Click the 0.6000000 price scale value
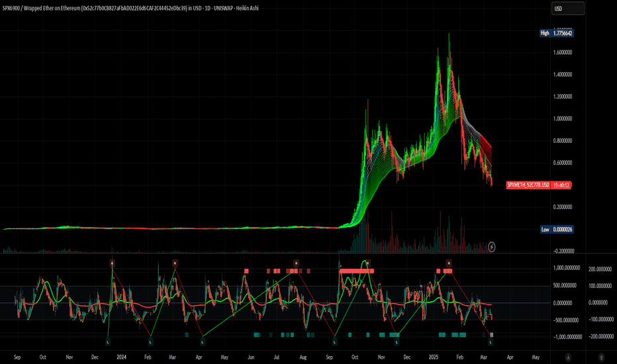 [x=562, y=163]
